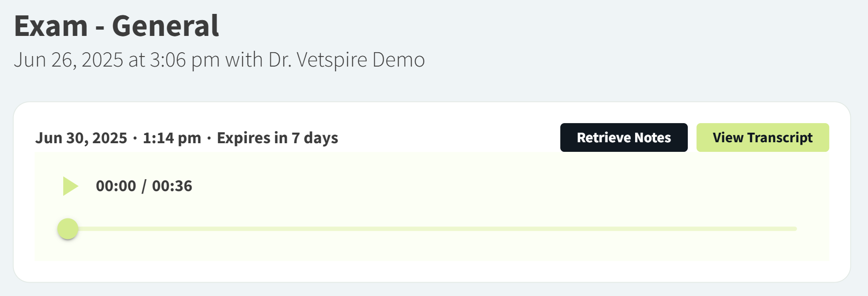Click the Retrieve Notes button

point(624,137)
